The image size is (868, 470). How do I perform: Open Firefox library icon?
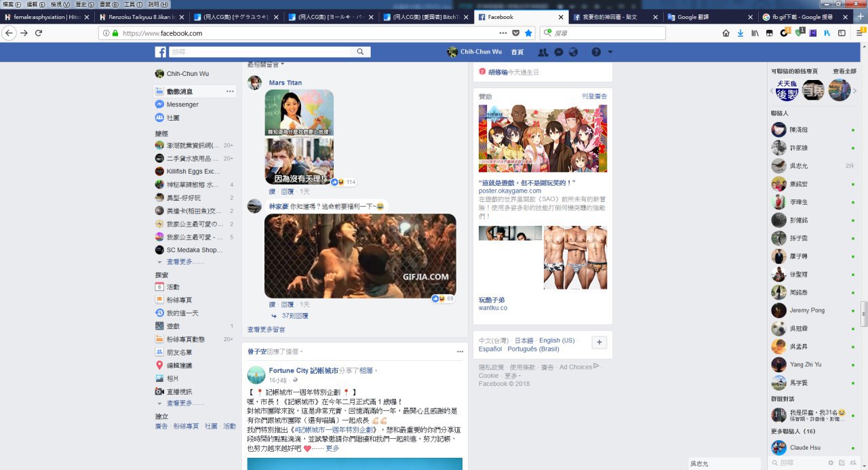(x=754, y=33)
